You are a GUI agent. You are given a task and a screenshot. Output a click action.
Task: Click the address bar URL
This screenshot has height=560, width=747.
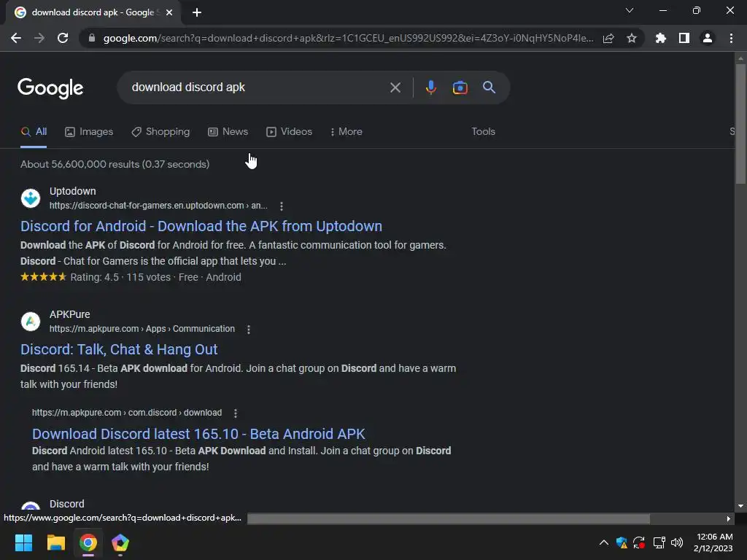[348, 38]
